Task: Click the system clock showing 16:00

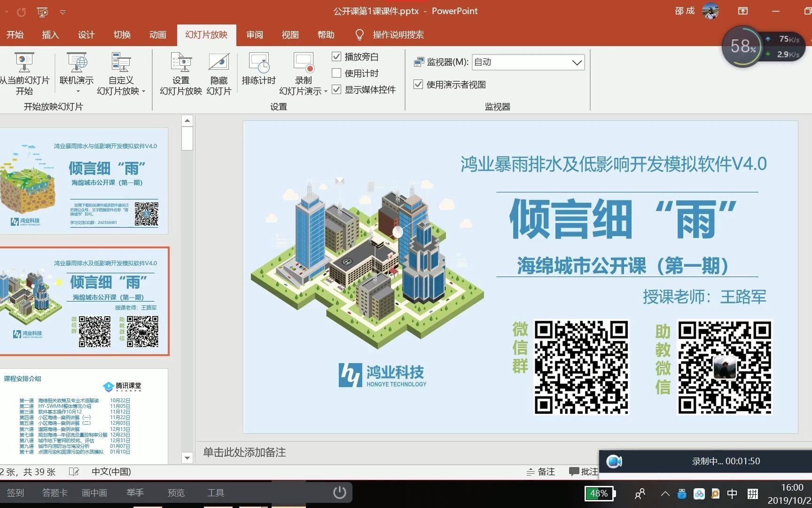Action: click(792, 487)
